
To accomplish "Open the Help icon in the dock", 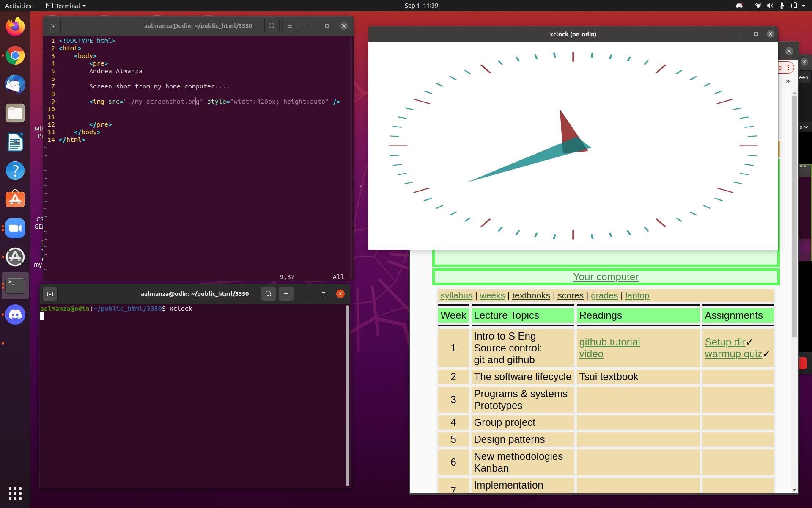I will [15, 171].
